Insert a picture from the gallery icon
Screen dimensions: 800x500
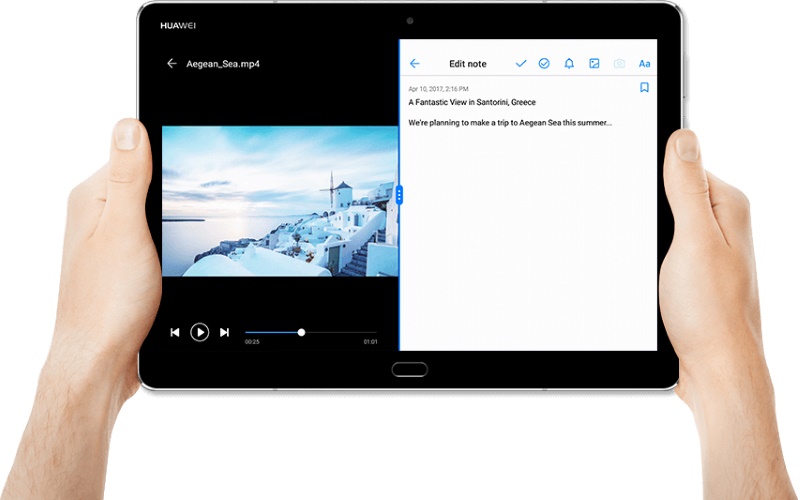pyautogui.click(x=594, y=64)
